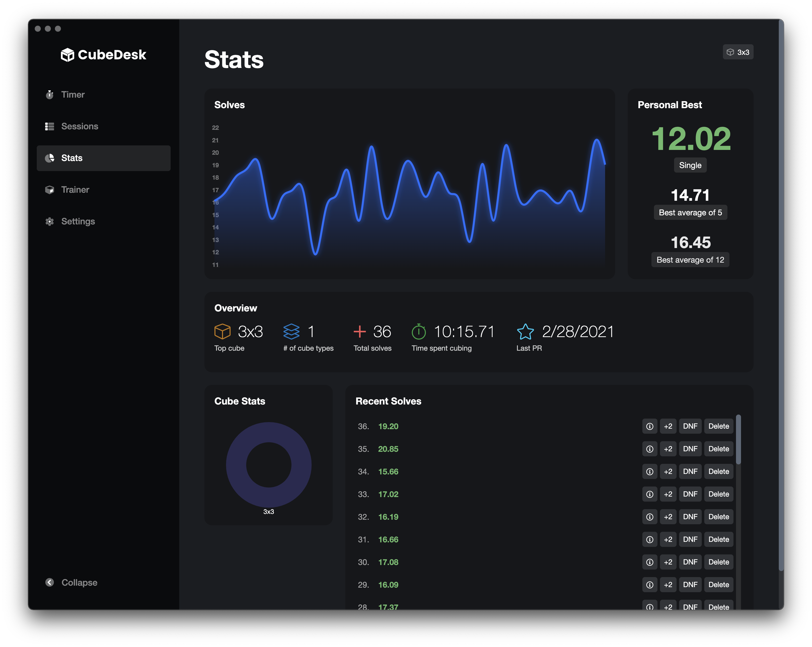Click Best average of 12 label

point(690,260)
